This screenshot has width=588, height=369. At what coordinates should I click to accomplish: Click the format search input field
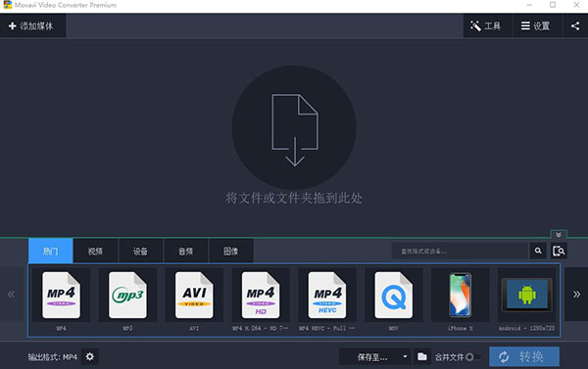(461, 251)
